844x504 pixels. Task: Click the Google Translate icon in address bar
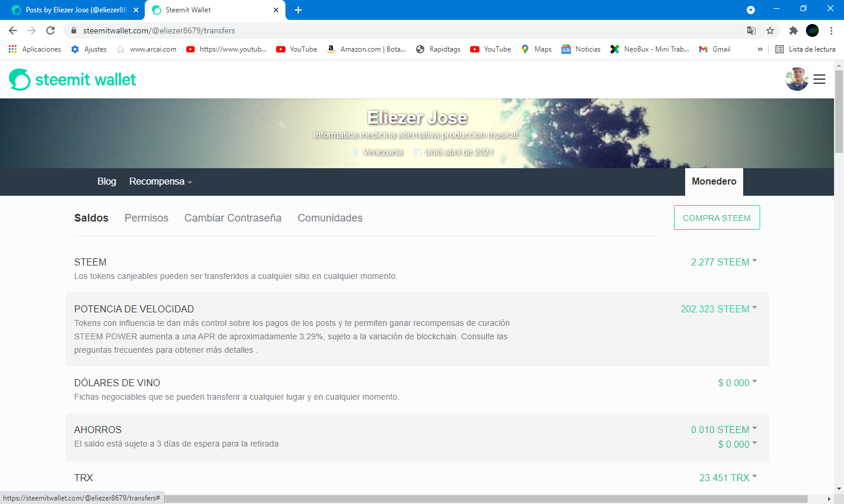[x=751, y=30]
